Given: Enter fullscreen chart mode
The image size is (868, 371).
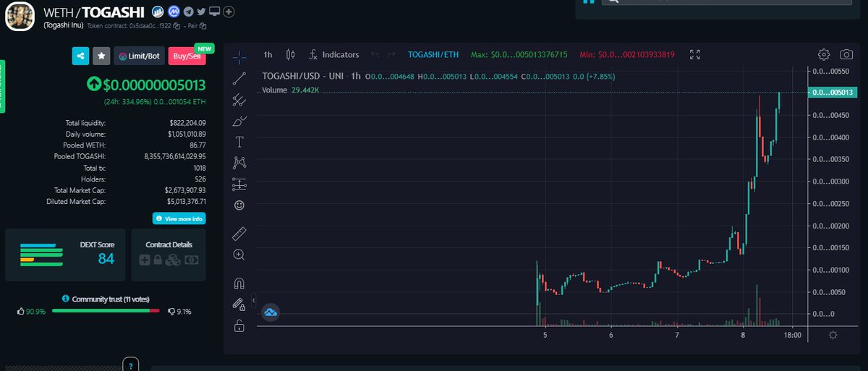Looking at the screenshot, I should tap(695, 54).
